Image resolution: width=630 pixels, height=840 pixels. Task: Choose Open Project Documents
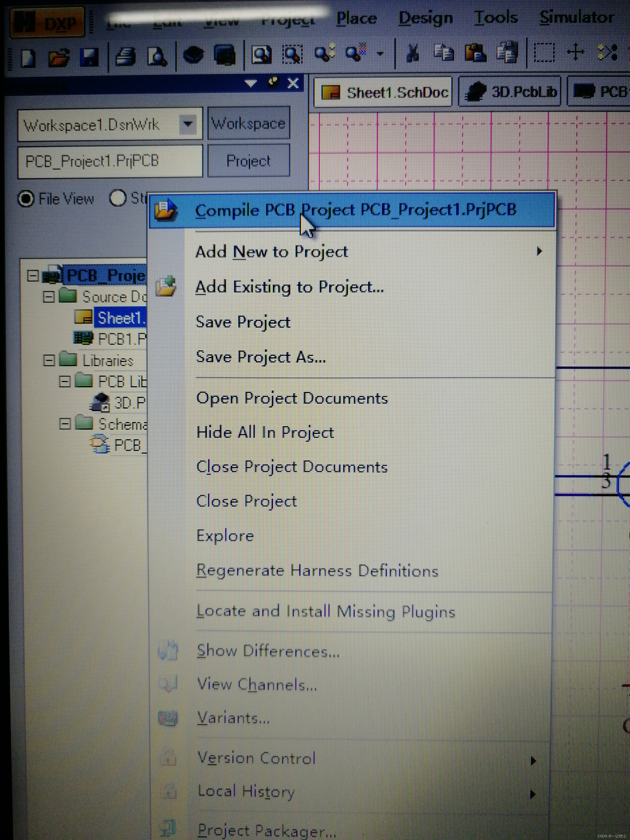coord(352,398)
